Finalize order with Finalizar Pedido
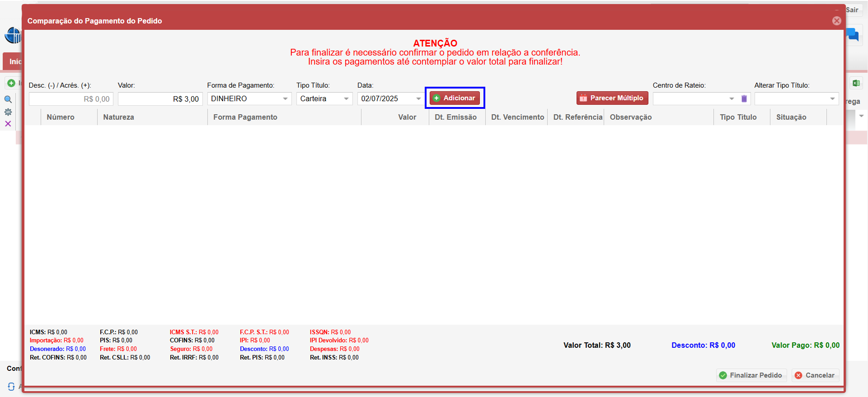The width and height of the screenshot is (868, 397). (x=751, y=375)
